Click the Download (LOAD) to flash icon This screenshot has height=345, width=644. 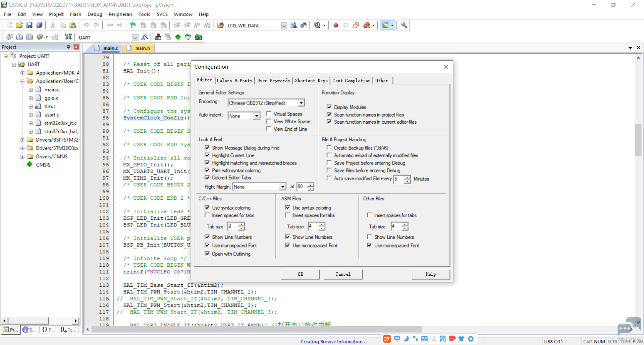coord(68,37)
